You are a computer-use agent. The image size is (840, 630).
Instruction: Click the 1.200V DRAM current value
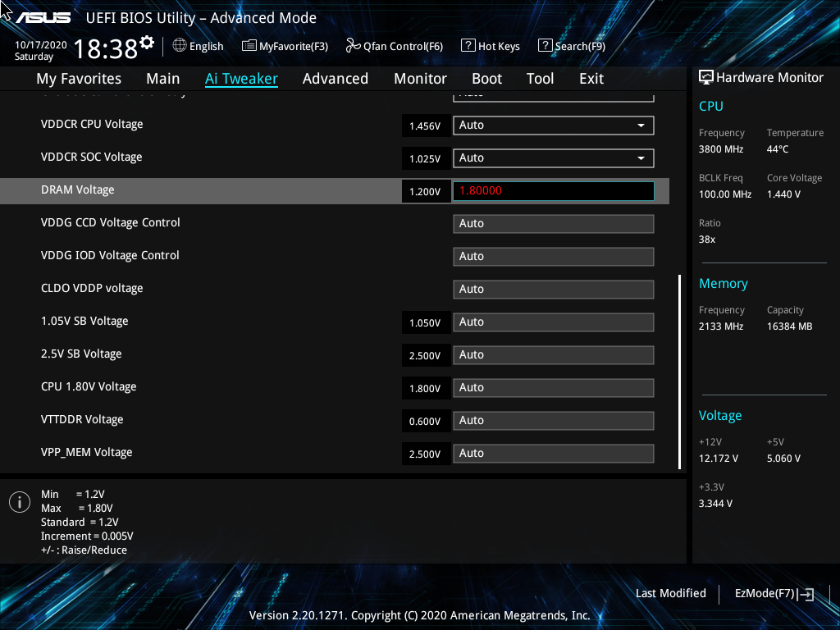tap(426, 191)
